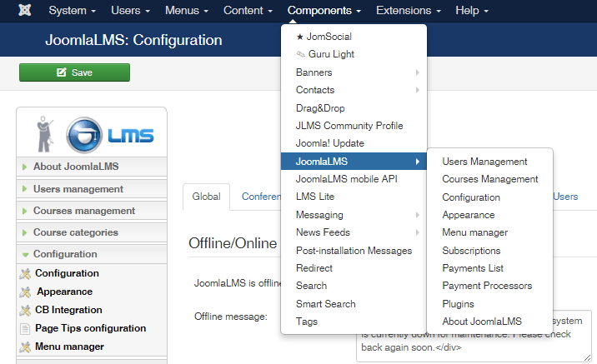Screen dimensions: 597x364
Task: Open the Help menu
Action: (472, 10)
